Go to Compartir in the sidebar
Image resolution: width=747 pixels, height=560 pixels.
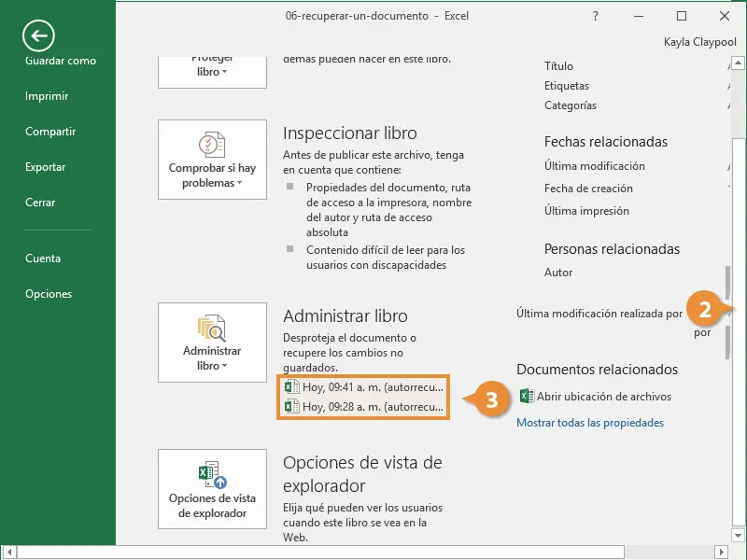(x=50, y=132)
